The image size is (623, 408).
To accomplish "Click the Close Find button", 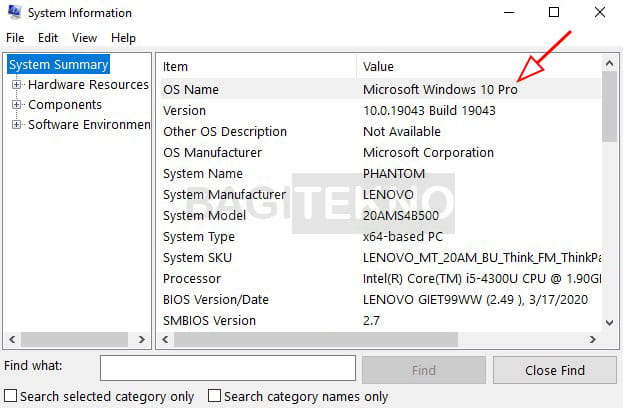I will [555, 370].
